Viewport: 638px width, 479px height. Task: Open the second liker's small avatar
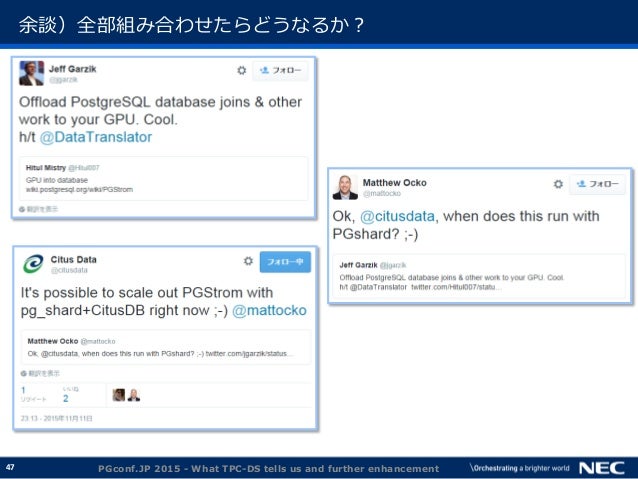(x=133, y=395)
